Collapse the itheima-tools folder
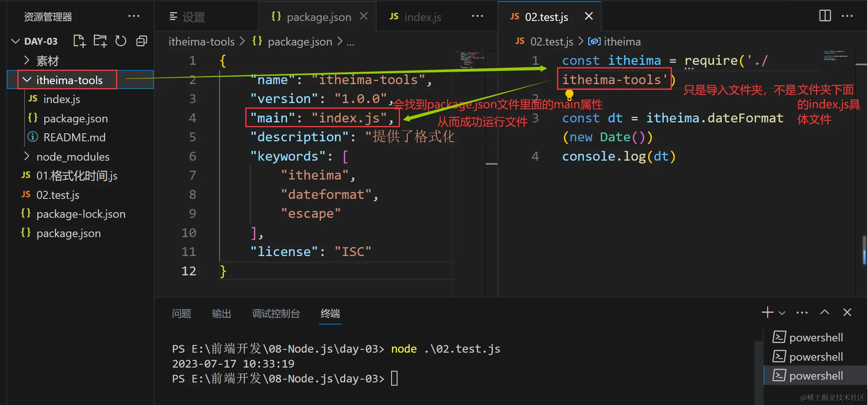 (27, 80)
